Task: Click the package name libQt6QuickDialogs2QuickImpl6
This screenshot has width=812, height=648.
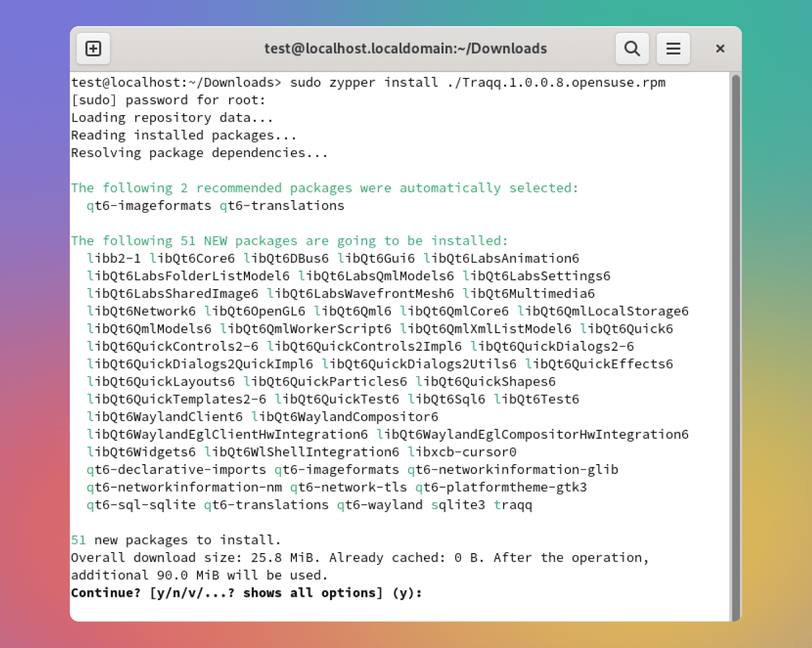Action: point(200,364)
